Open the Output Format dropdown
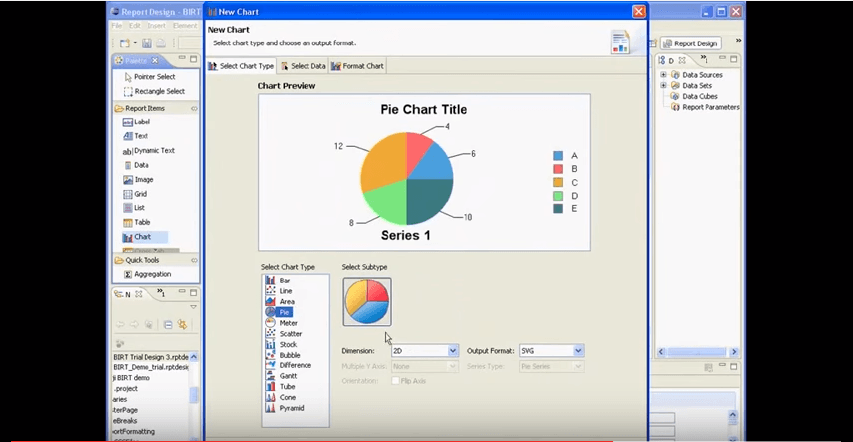 coord(578,351)
